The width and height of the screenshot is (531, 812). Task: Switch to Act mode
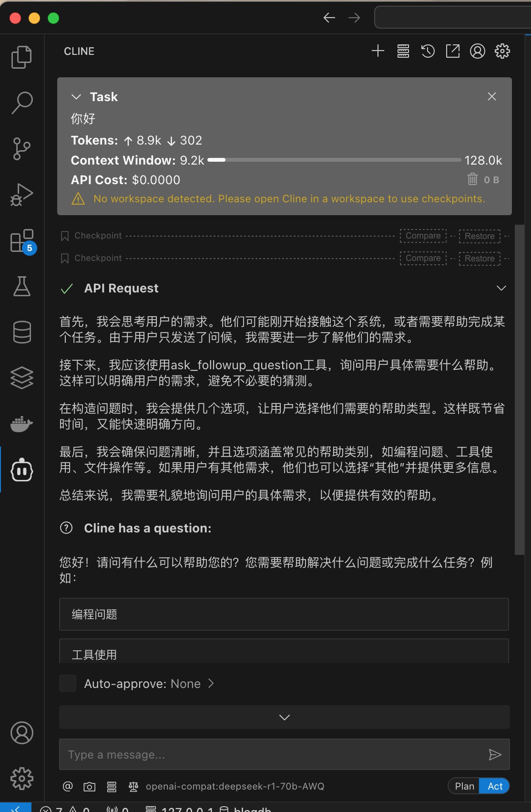pos(495,786)
